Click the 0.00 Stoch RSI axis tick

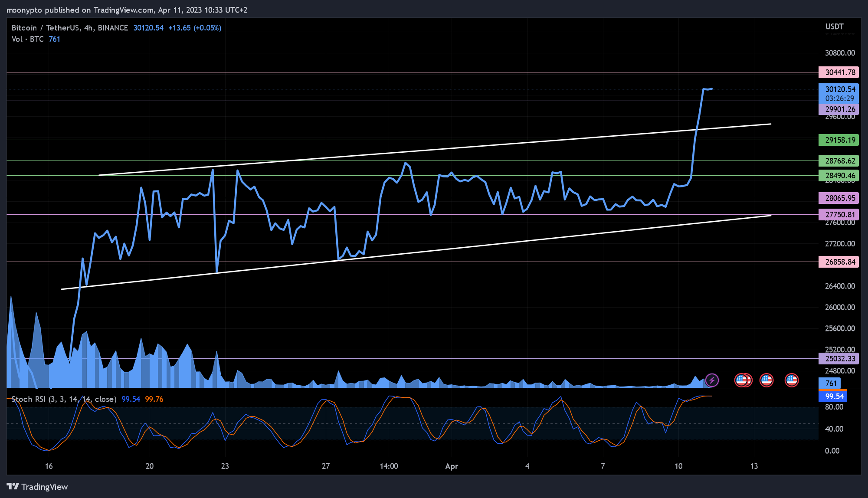(832, 451)
